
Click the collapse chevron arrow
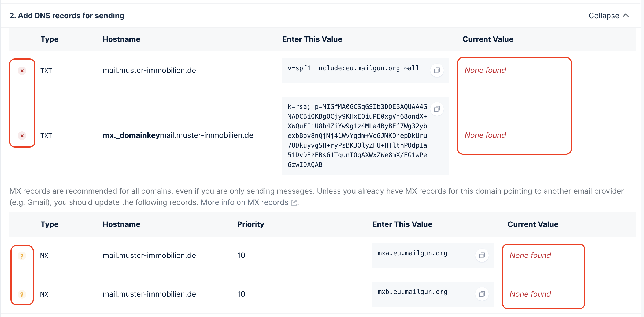point(626,16)
